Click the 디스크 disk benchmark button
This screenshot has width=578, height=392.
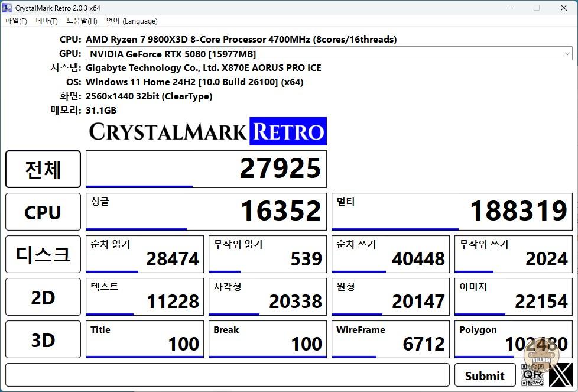click(x=43, y=254)
